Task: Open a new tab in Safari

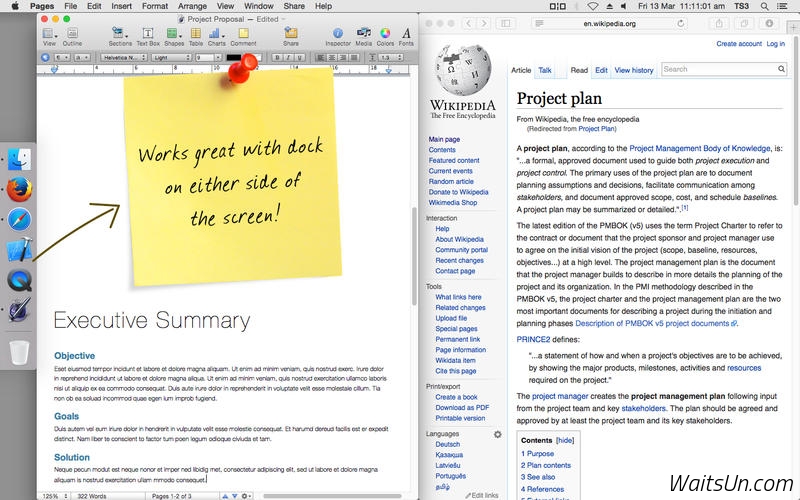Action: pos(794,28)
